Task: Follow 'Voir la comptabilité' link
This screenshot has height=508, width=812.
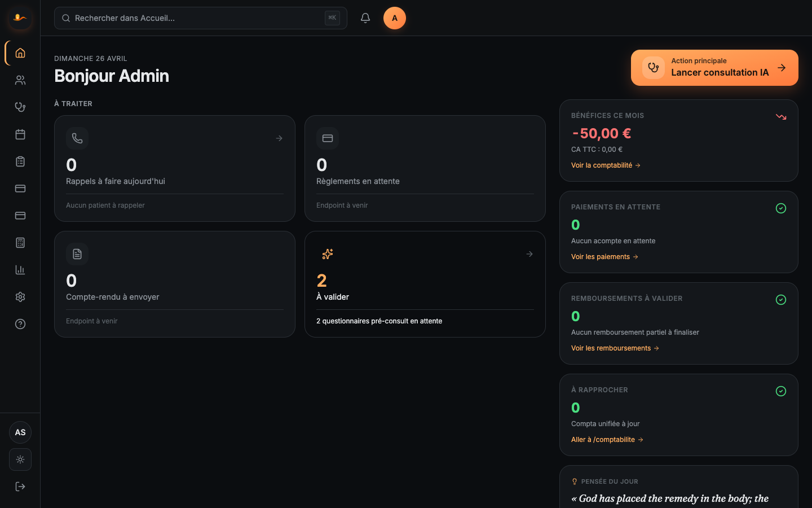Action: tap(606, 165)
